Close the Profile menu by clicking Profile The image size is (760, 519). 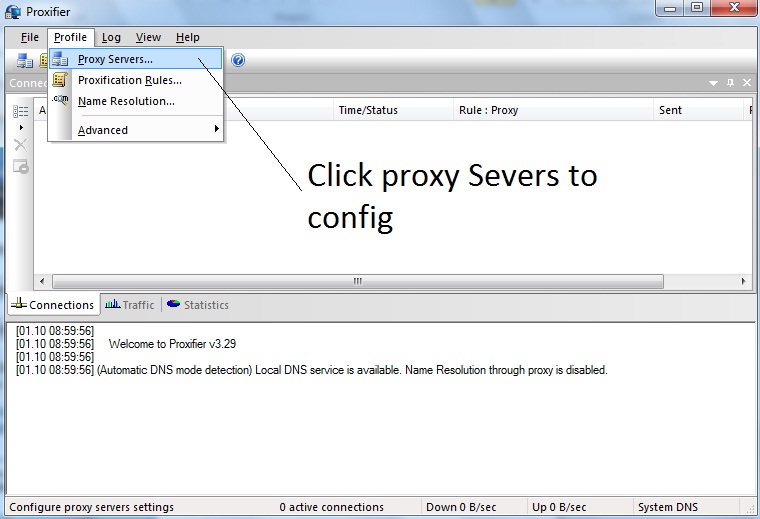(70, 37)
